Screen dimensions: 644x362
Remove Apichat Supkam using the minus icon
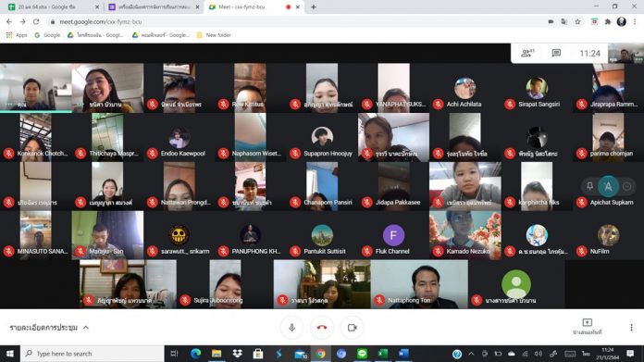point(626,186)
